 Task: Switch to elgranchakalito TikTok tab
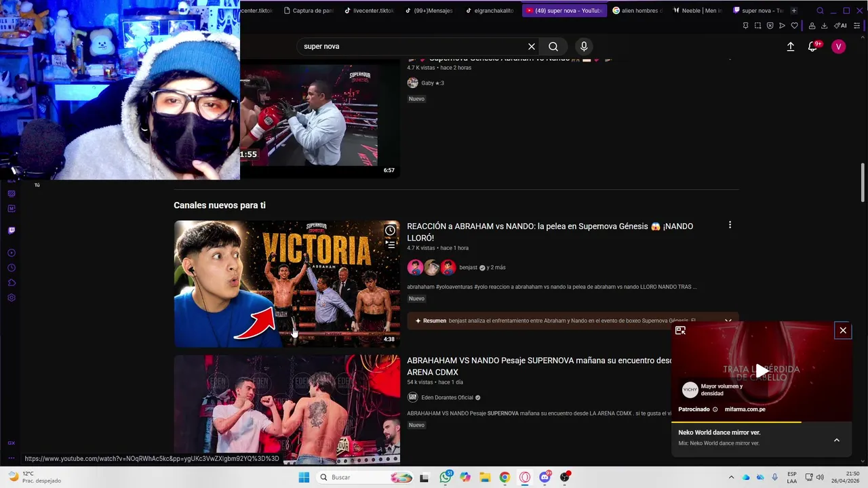[490, 10]
